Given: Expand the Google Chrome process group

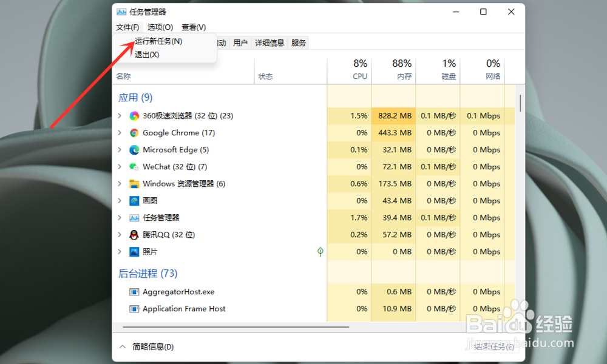Looking at the screenshot, I should (120, 133).
